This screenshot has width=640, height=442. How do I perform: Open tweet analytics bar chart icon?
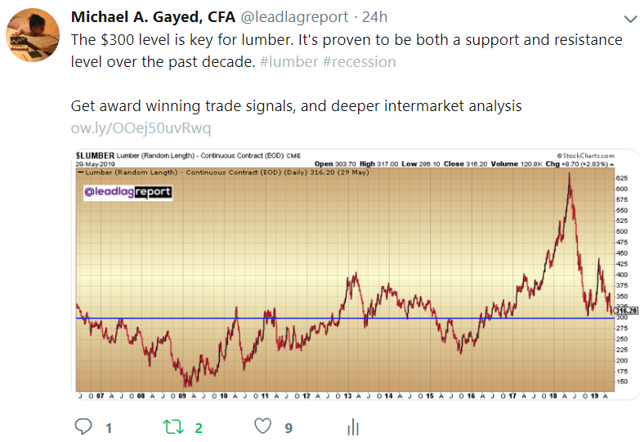353,427
